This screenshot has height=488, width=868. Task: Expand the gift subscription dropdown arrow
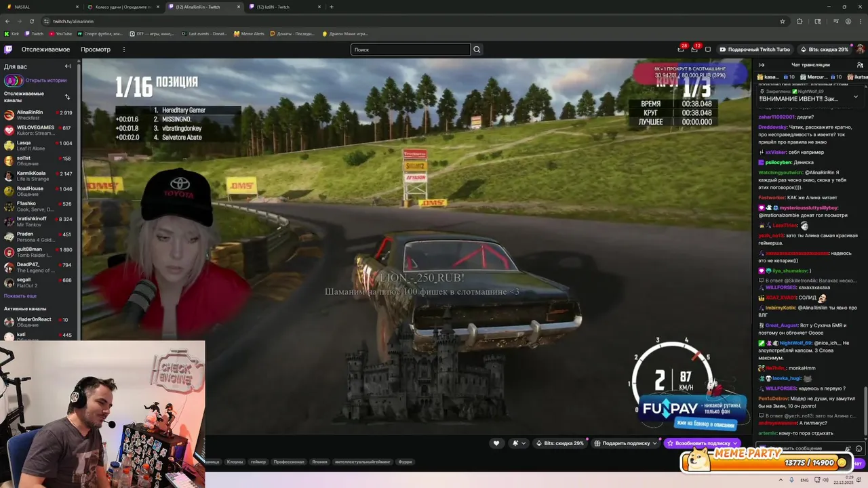655,443
